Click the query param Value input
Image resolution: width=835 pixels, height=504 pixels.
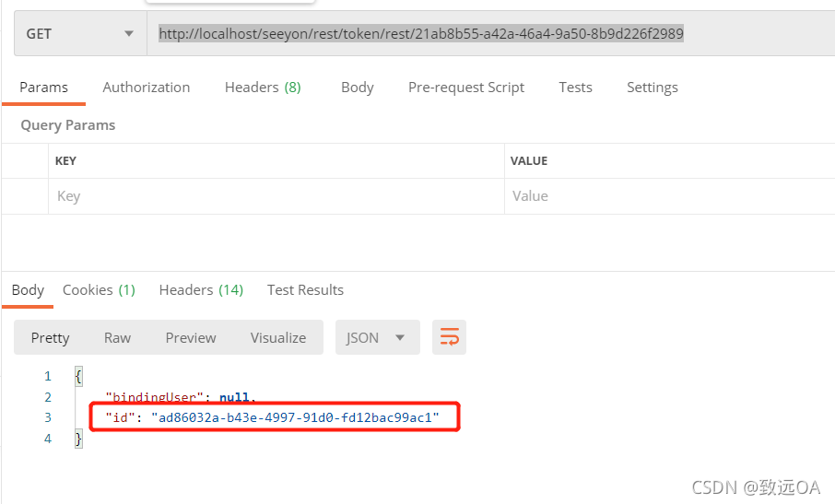coord(669,196)
